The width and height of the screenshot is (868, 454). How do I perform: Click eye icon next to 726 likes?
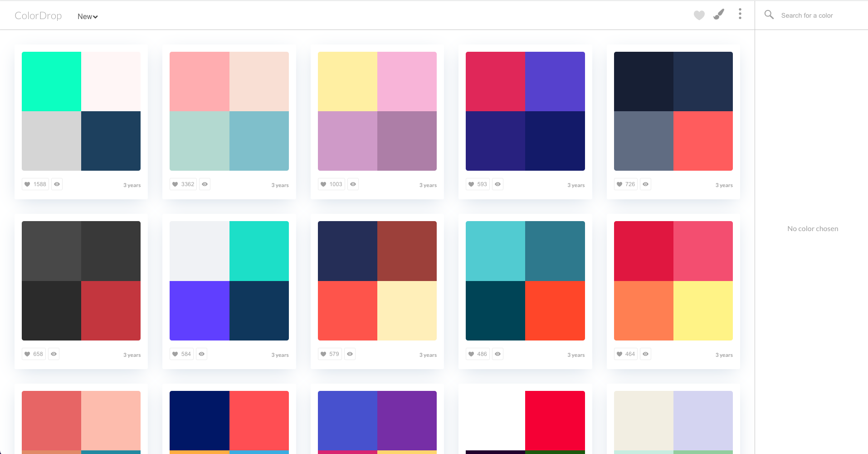tap(645, 184)
